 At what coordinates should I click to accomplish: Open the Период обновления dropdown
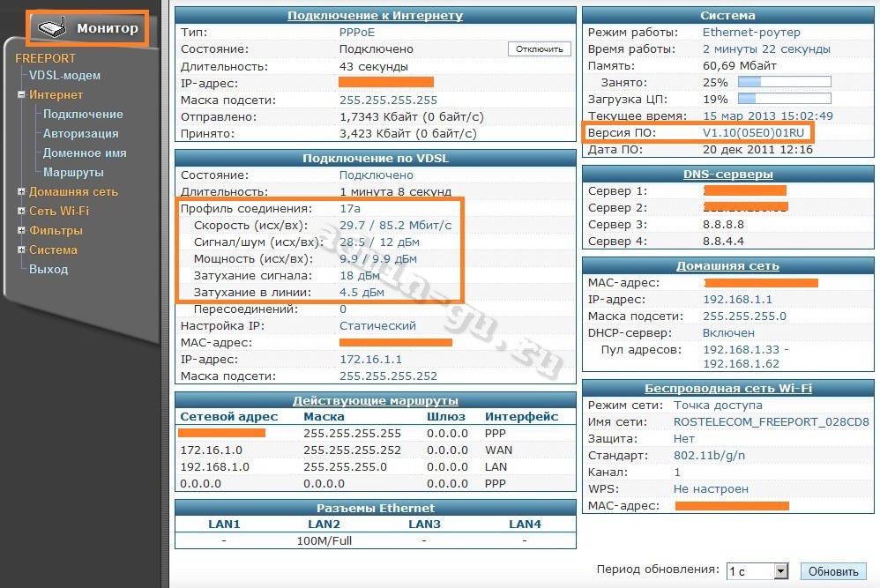[779, 571]
